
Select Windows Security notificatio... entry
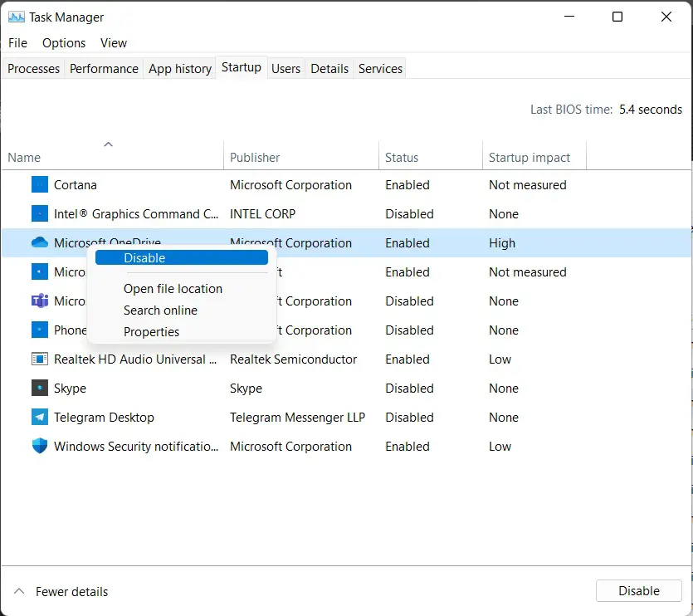tap(136, 447)
